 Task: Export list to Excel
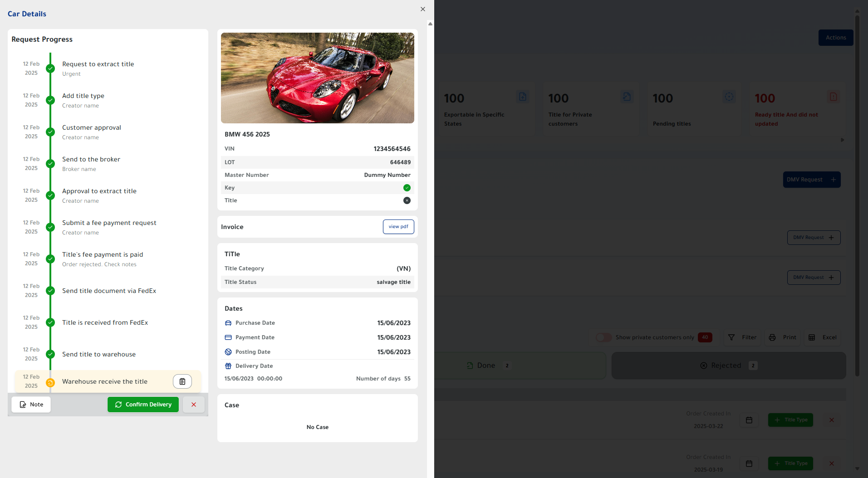823,337
